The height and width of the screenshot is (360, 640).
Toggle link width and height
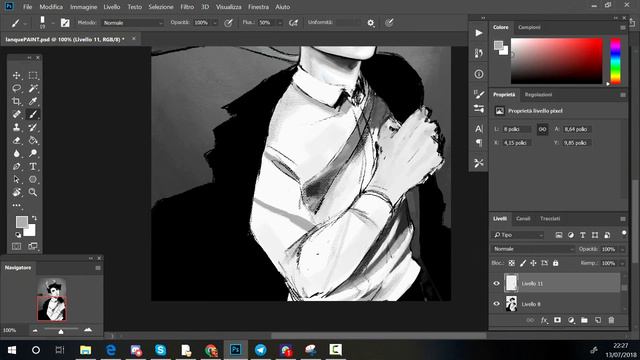pyautogui.click(x=542, y=129)
